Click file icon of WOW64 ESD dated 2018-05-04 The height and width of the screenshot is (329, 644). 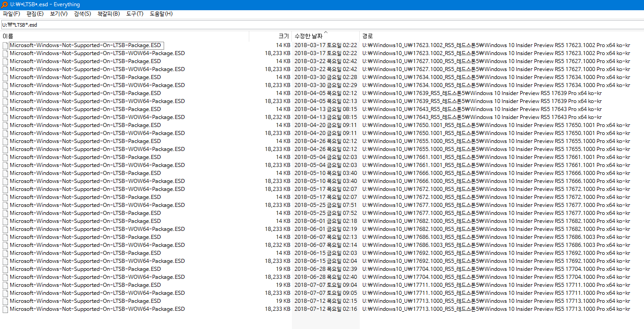point(5,165)
